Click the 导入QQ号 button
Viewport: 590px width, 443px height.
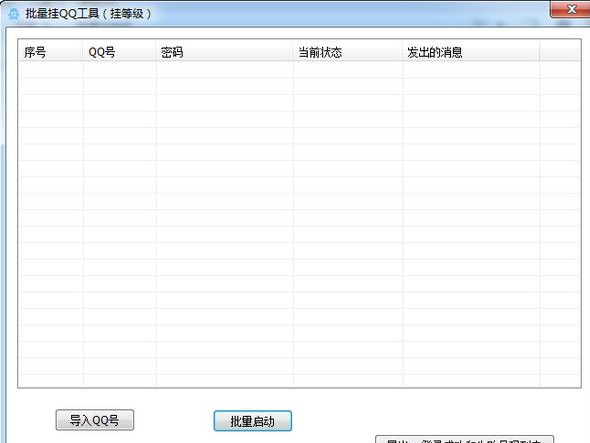[94, 420]
